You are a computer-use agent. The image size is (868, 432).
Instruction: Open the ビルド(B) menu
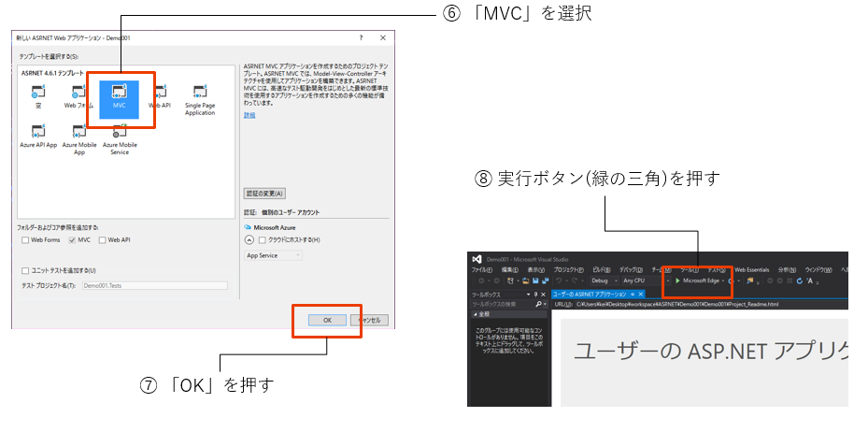(602, 270)
